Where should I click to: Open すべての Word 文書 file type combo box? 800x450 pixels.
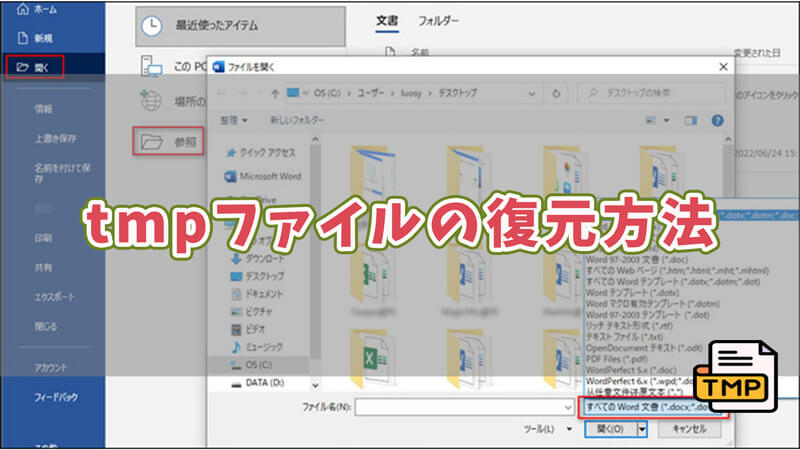pyautogui.click(x=654, y=407)
